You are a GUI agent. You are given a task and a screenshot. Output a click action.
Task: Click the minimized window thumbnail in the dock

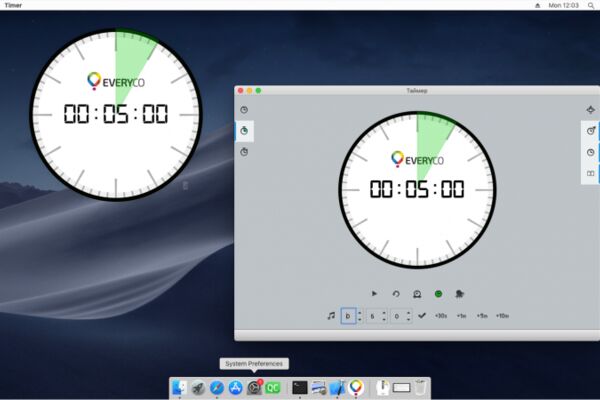[401, 388]
